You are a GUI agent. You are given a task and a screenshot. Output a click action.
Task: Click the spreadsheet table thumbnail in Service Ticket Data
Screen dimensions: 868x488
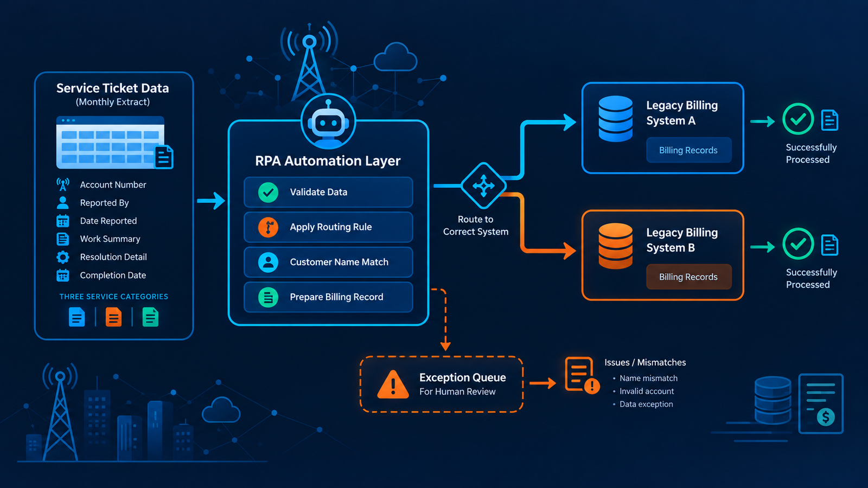point(111,143)
